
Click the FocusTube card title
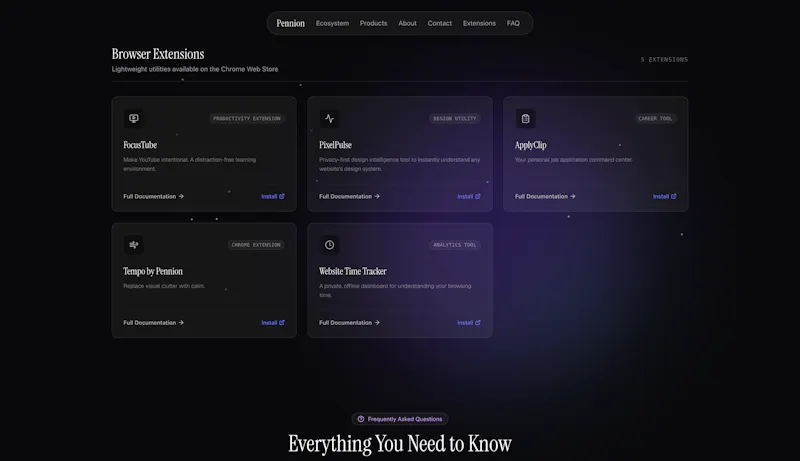pos(140,145)
